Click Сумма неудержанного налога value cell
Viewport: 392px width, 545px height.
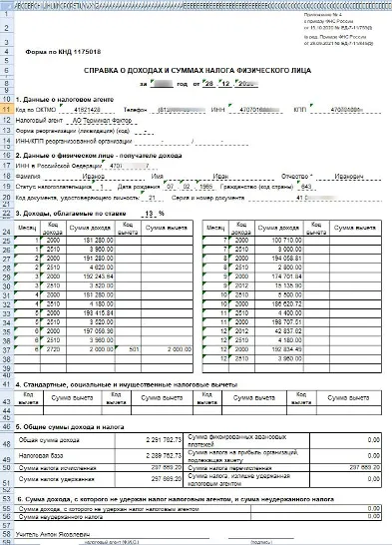point(316,516)
